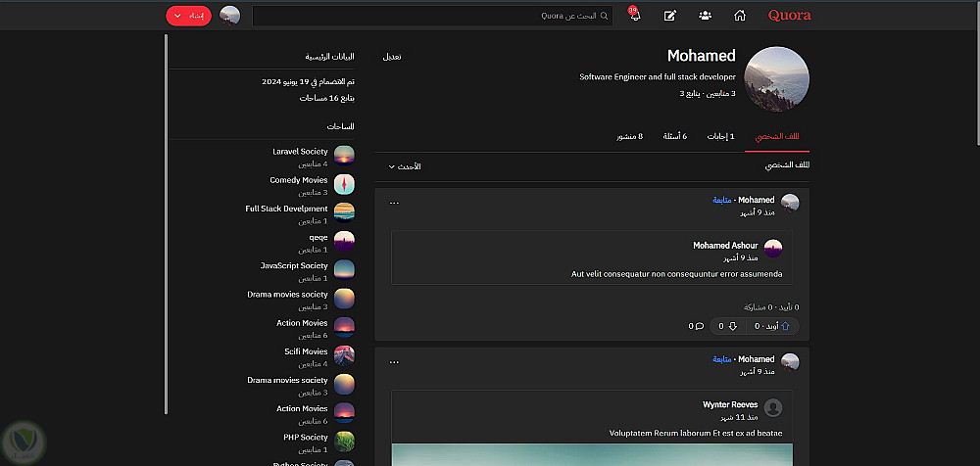
Task: Click avatar on first Mohamed post header
Action: point(791,203)
